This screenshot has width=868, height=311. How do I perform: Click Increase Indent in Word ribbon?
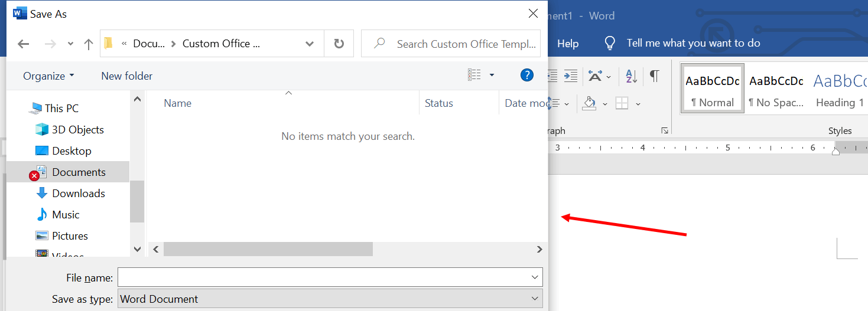click(570, 75)
